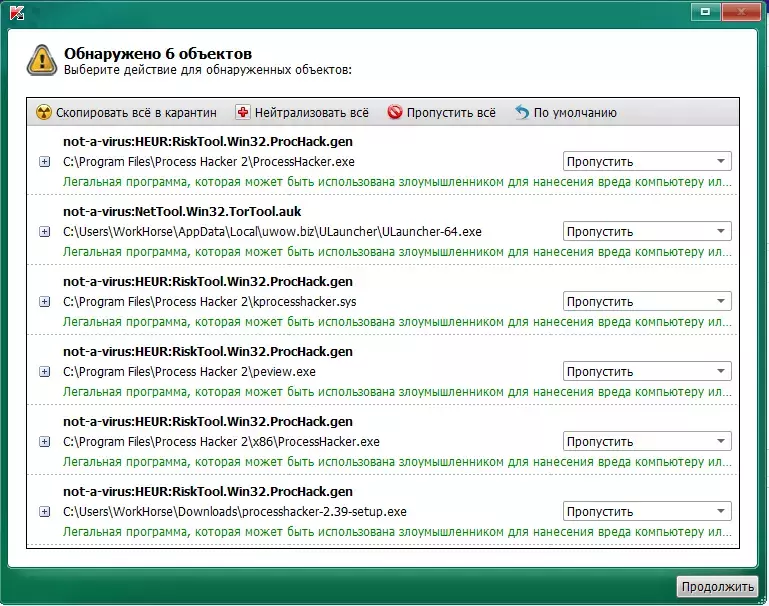Click the red prohibited skip-all icon
This screenshot has width=769, height=606.
pyautogui.click(x=394, y=112)
